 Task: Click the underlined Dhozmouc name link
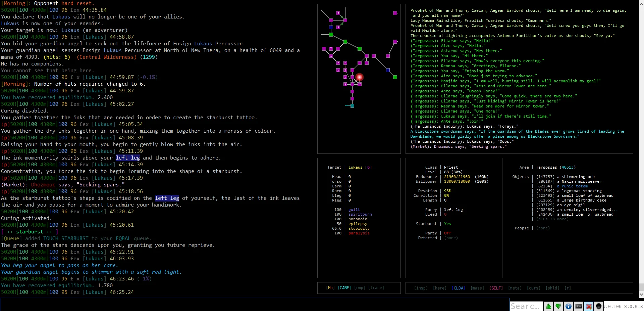pos(43,185)
